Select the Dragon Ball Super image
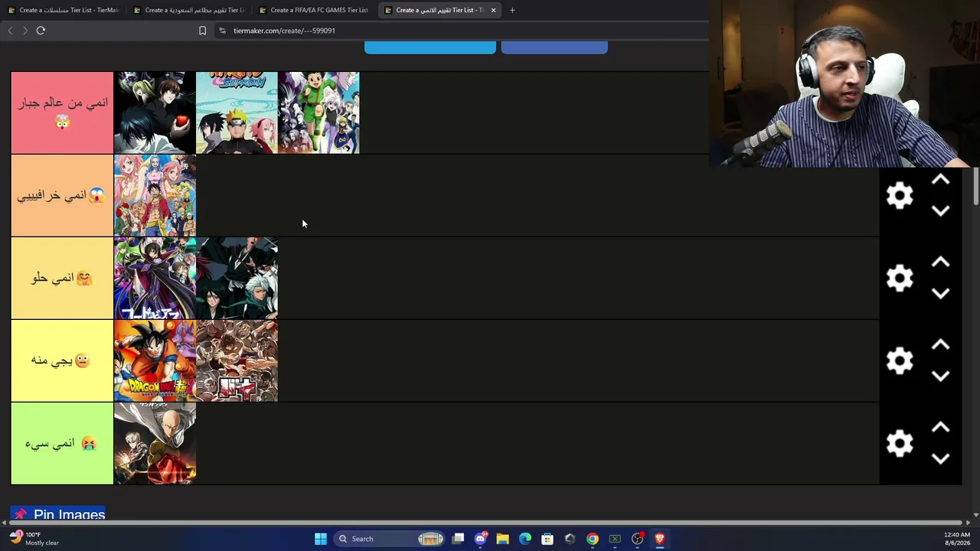980x551 pixels. [155, 360]
